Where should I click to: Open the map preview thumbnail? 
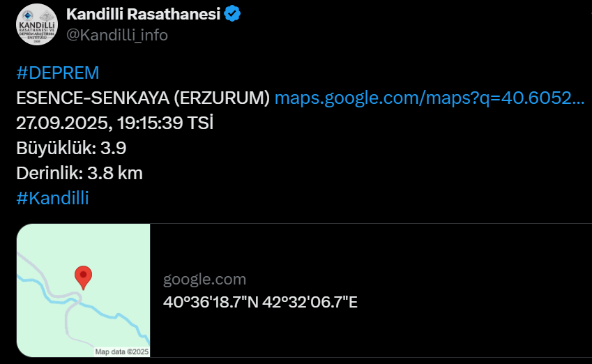click(84, 290)
